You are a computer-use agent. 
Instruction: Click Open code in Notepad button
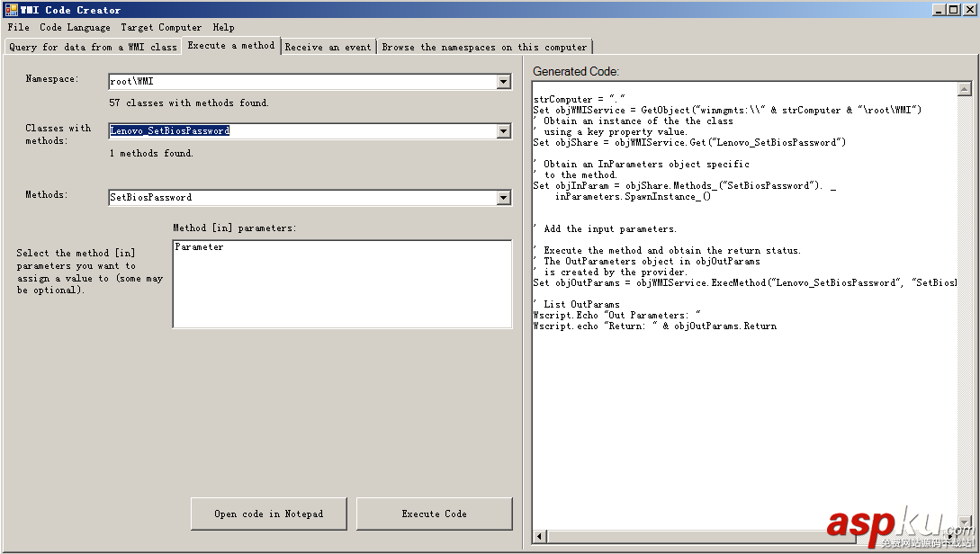269,514
